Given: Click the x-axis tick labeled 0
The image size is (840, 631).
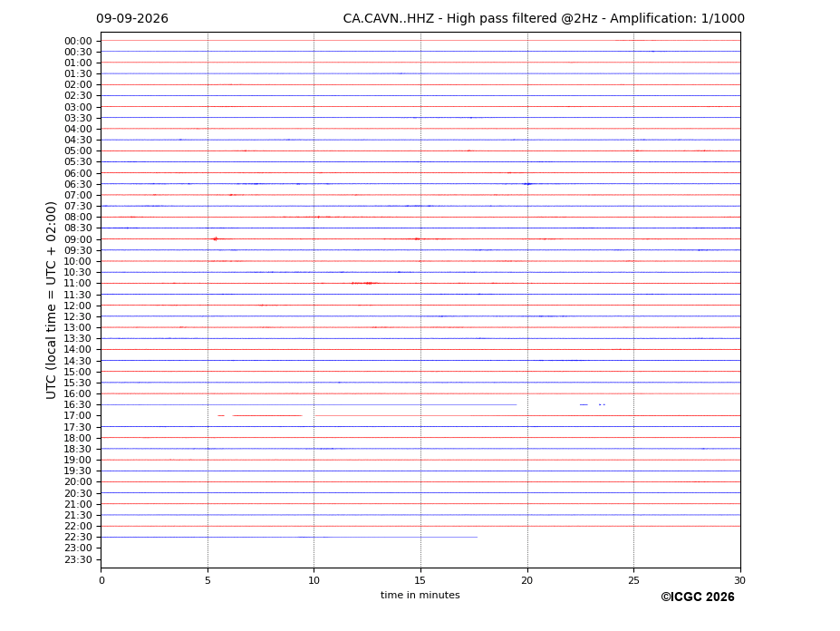Looking at the screenshot, I should (x=101, y=580).
